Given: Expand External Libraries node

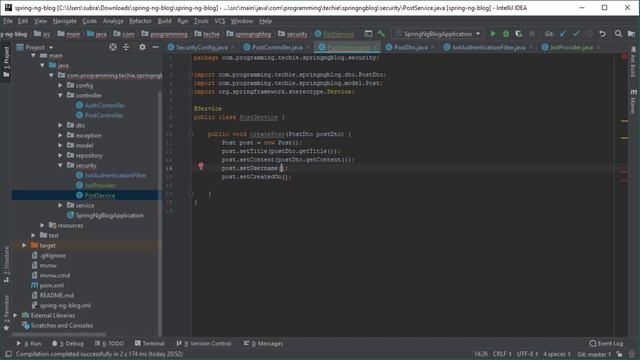Looking at the screenshot, I should (x=16, y=316).
